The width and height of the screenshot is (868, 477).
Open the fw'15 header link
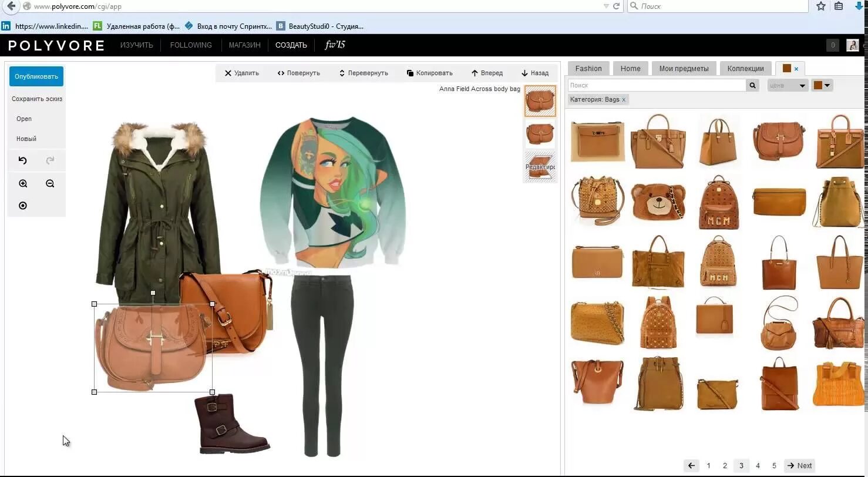(x=335, y=45)
